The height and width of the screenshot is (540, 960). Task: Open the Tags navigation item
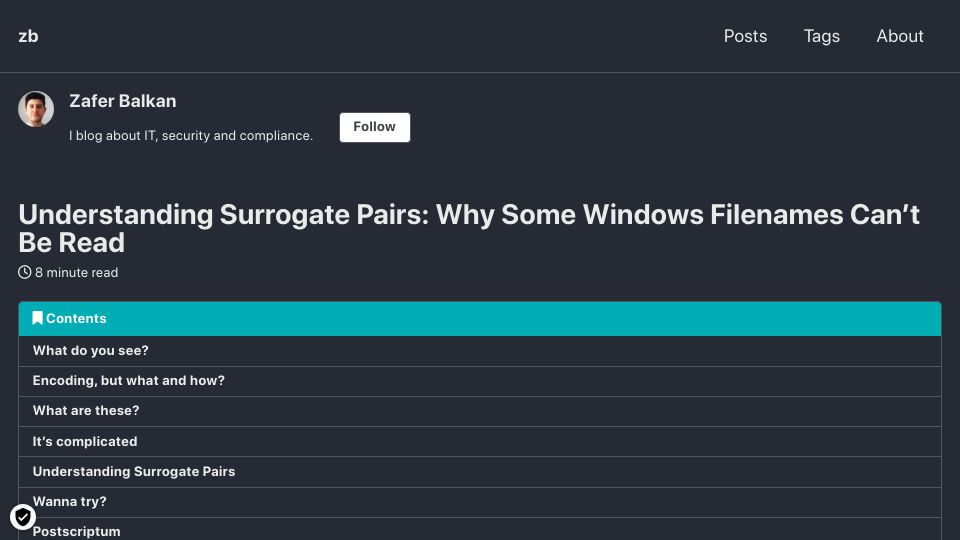coord(822,36)
